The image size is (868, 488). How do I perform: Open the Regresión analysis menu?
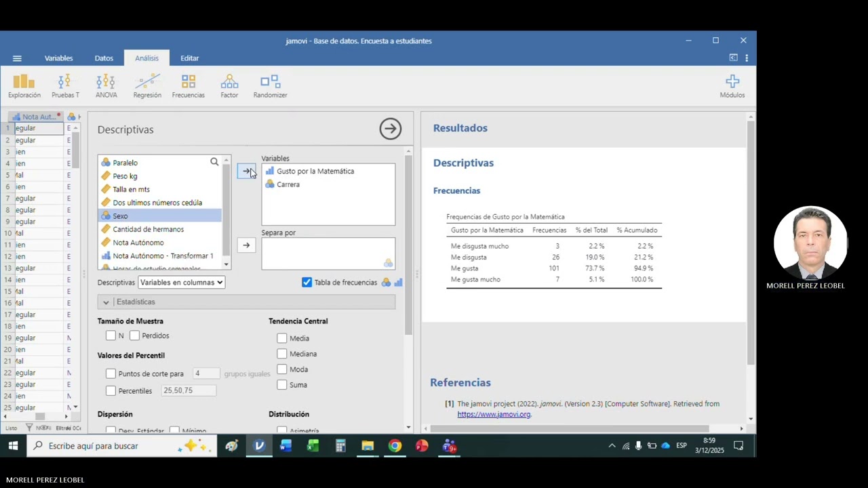tap(147, 86)
